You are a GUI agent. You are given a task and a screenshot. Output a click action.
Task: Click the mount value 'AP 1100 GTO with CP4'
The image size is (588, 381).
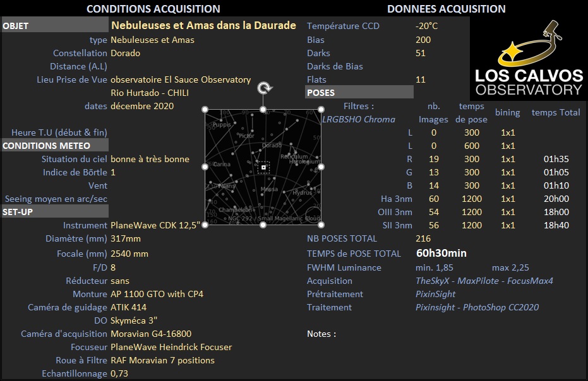157,294
